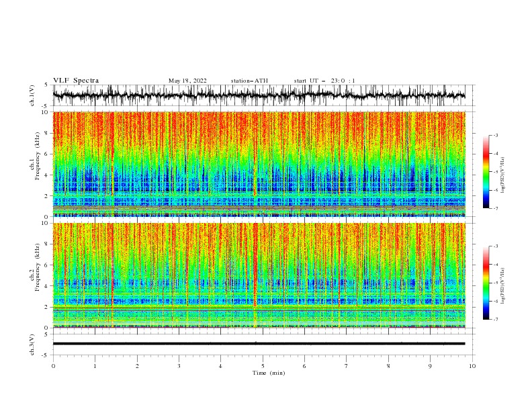Click the '8' tick on the time axis
532x411 pixels.
[388, 366]
